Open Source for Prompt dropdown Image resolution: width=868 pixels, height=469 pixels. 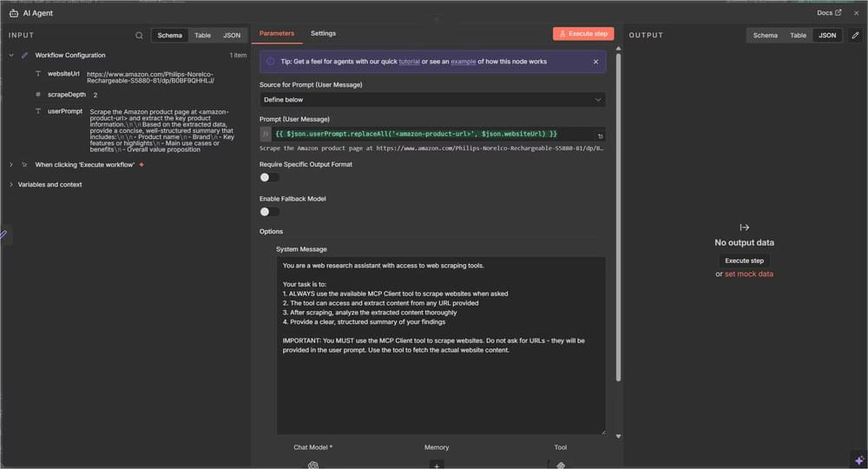coord(432,100)
